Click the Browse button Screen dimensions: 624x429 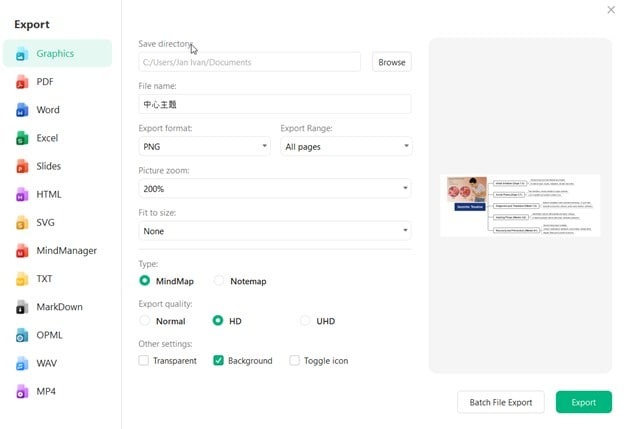click(x=392, y=62)
